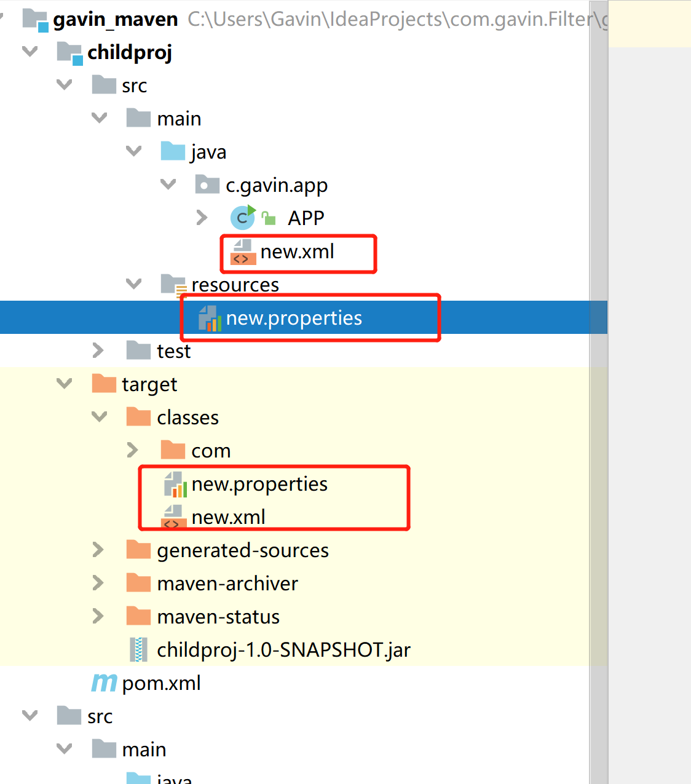This screenshot has width=691, height=784.
Task: Click the new.xml icon under classes
Action: (173, 517)
